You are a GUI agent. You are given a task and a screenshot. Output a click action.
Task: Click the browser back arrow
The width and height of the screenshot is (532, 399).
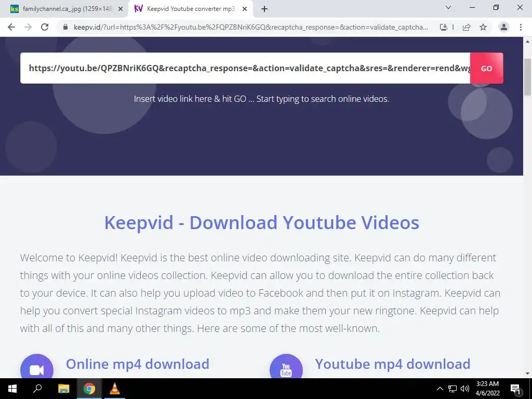(11, 27)
